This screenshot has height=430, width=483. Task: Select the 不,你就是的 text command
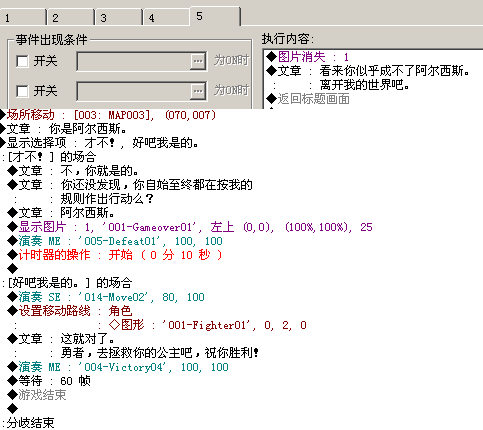pos(73,171)
